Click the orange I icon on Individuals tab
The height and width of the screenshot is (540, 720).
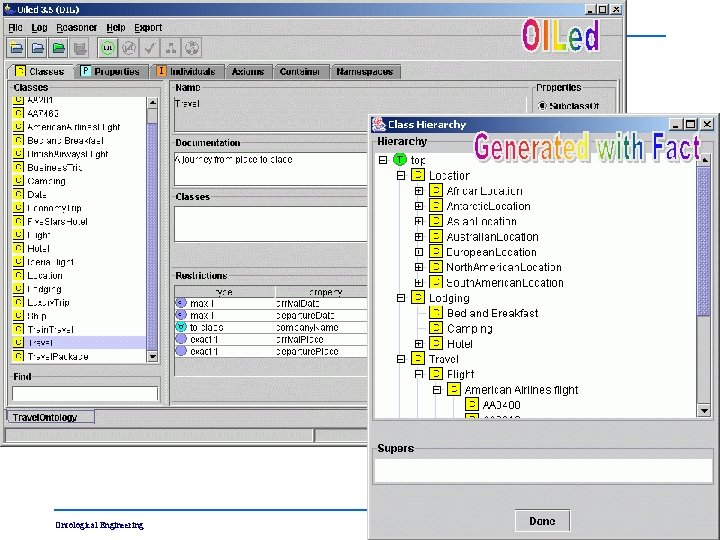161,71
